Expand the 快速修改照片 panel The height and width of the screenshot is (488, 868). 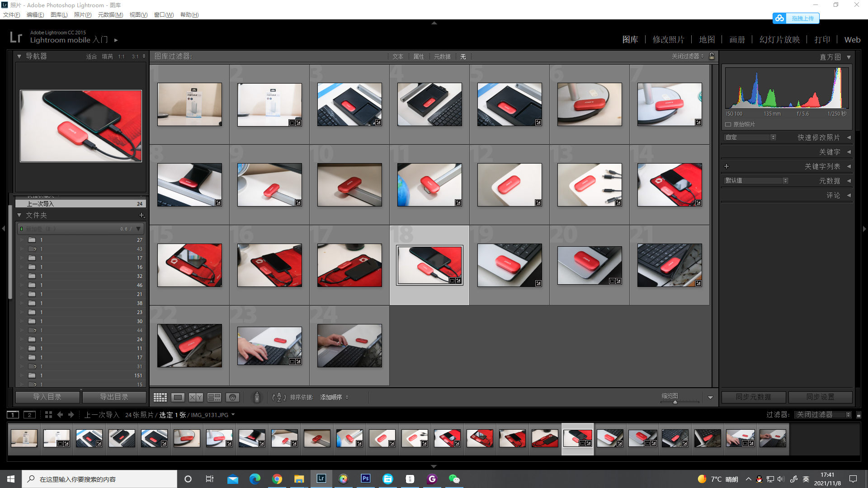click(849, 137)
